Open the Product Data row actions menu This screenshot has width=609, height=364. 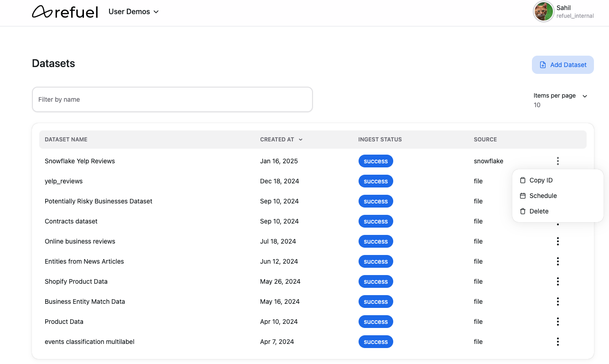click(557, 322)
